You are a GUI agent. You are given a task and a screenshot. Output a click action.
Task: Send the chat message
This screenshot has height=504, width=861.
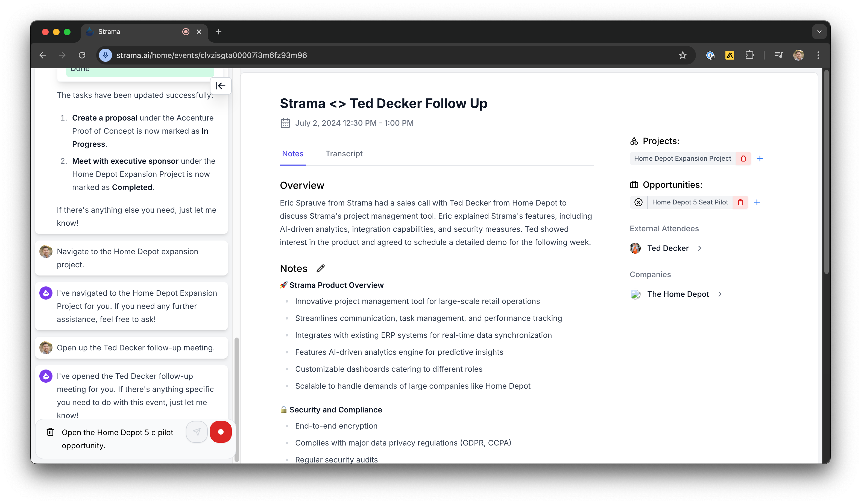[197, 432]
